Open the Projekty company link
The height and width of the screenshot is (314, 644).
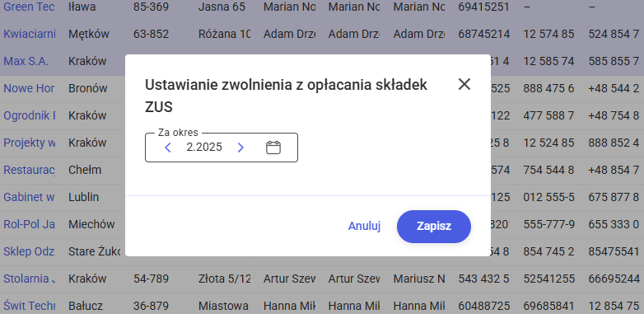(x=29, y=143)
